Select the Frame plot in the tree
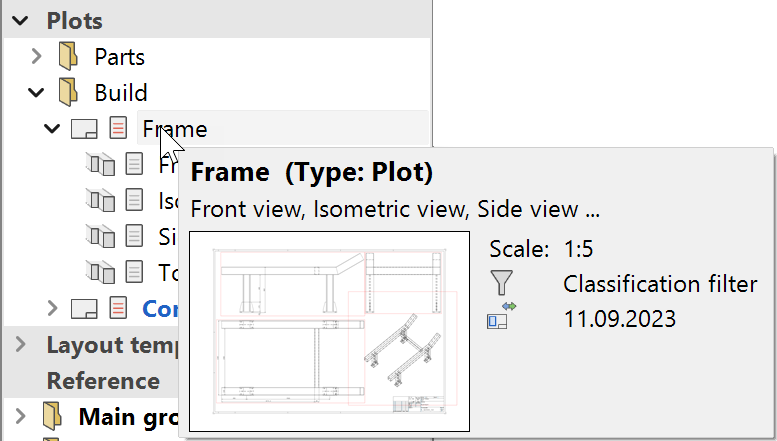777x441 pixels. [174, 129]
